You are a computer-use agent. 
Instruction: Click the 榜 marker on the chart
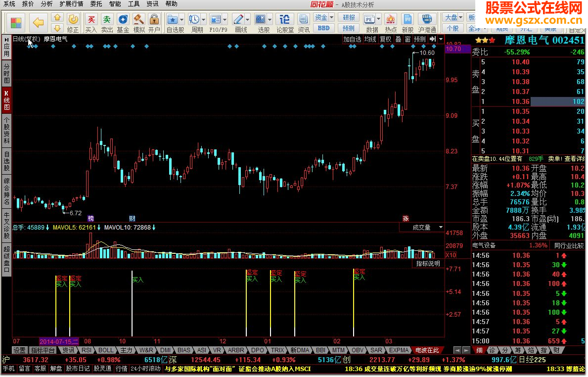pyautogui.click(x=90, y=218)
